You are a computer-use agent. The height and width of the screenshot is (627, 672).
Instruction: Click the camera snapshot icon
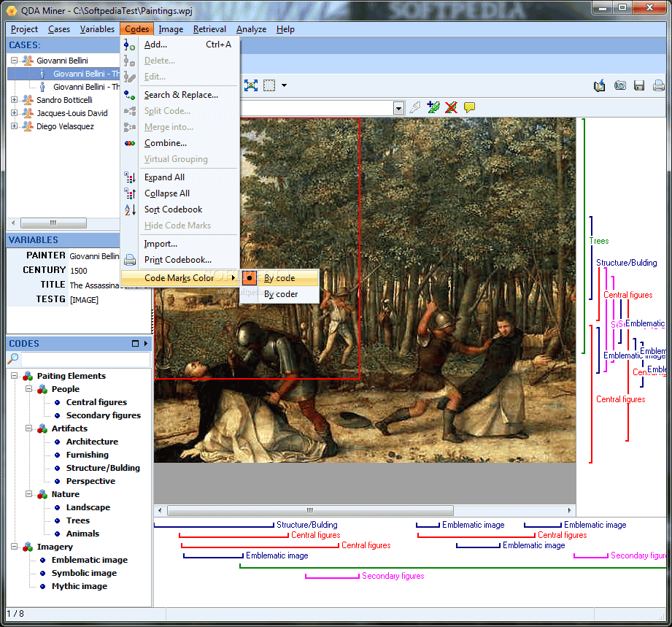pyautogui.click(x=619, y=85)
